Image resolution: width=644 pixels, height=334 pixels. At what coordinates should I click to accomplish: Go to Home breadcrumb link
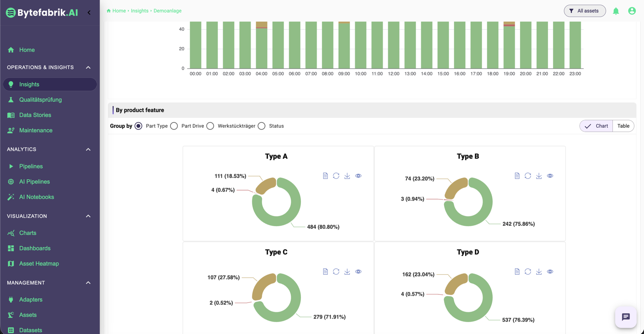coord(118,11)
